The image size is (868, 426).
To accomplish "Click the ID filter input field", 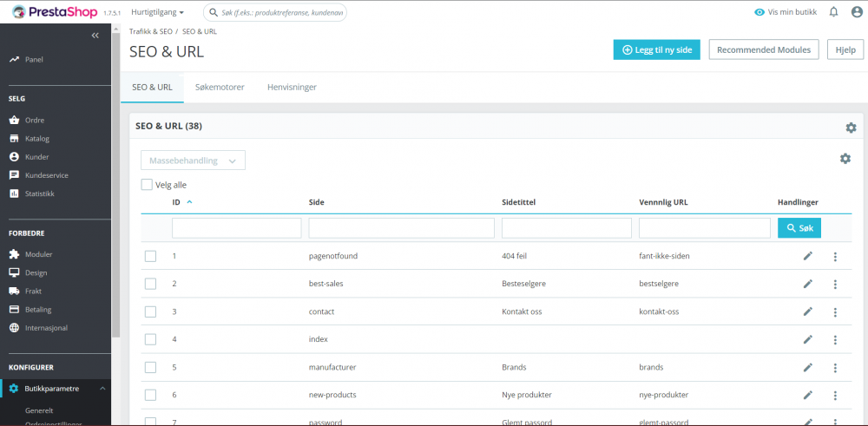I will pos(237,228).
